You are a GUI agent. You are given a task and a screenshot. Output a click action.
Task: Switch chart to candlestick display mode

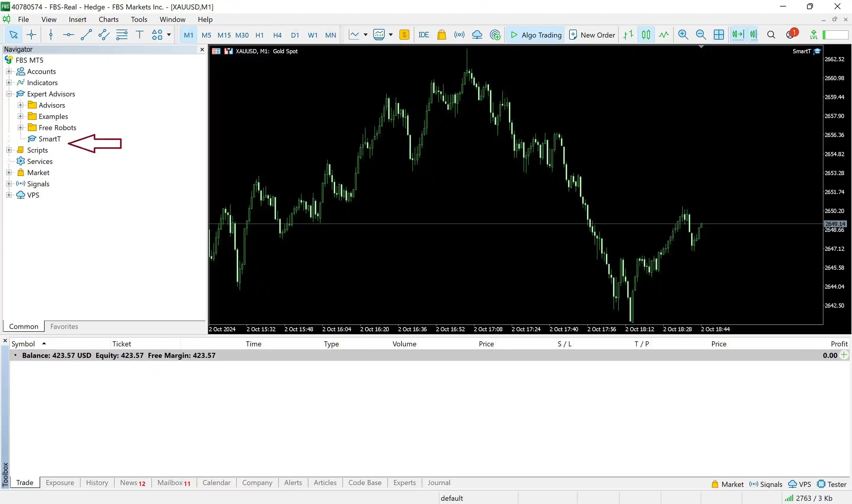coord(646,35)
